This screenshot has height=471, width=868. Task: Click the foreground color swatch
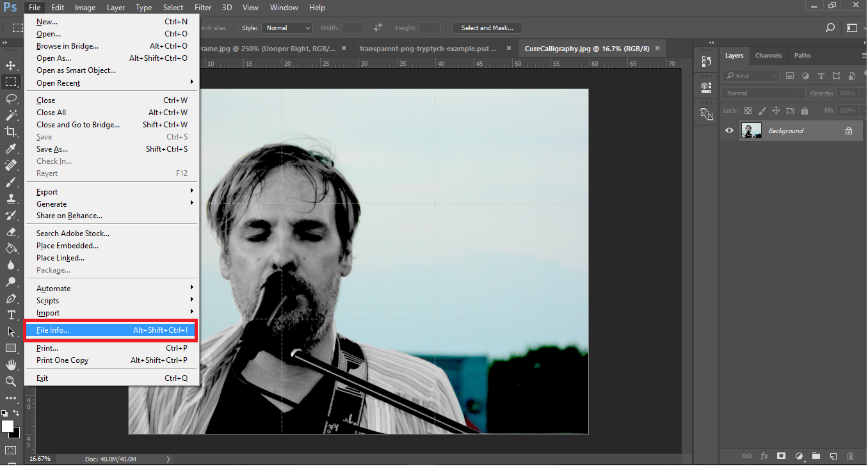8,426
